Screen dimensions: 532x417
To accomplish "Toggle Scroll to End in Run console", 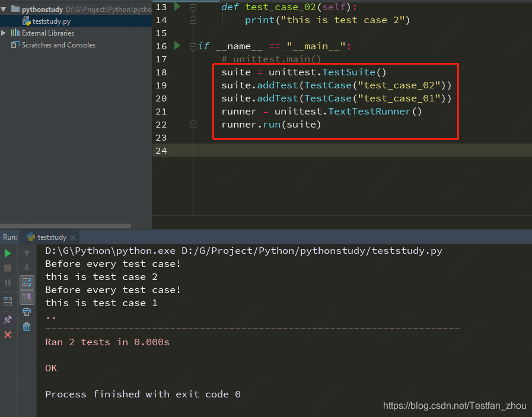I will click(x=27, y=298).
